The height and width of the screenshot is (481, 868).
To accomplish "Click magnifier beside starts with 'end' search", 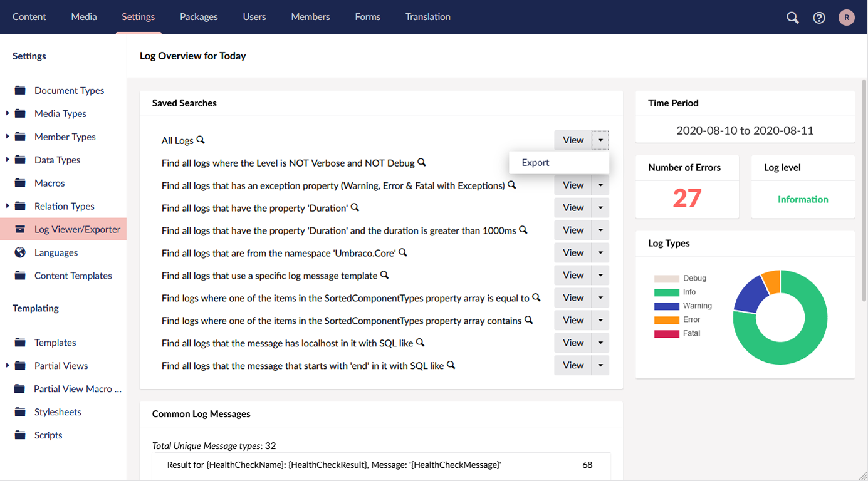I will (451, 365).
